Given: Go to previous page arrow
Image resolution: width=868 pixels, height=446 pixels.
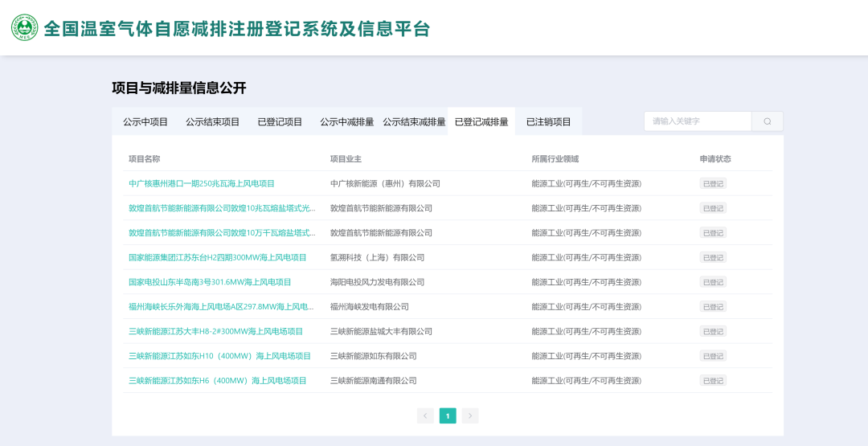Looking at the screenshot, I should 425,415.
